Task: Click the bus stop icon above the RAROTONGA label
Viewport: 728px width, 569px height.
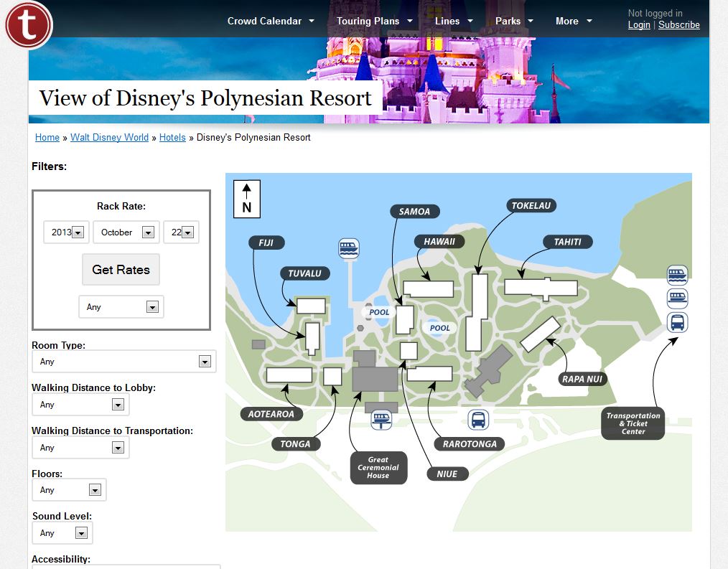Action: point(478,420)
